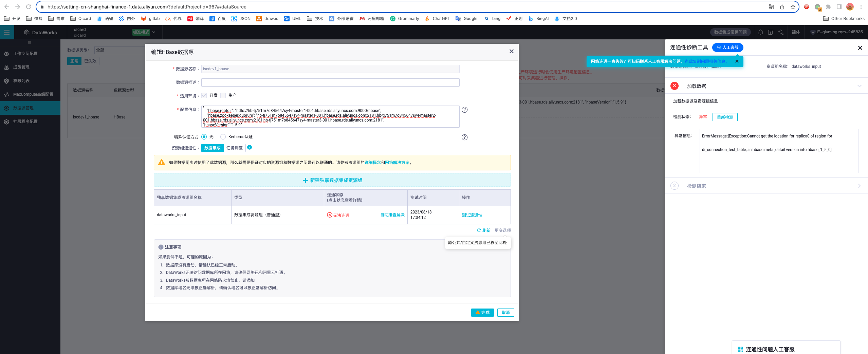
Task: Open the user account dropdown E-qiuming
Action: pyautogui.click(x=836, y=32)
